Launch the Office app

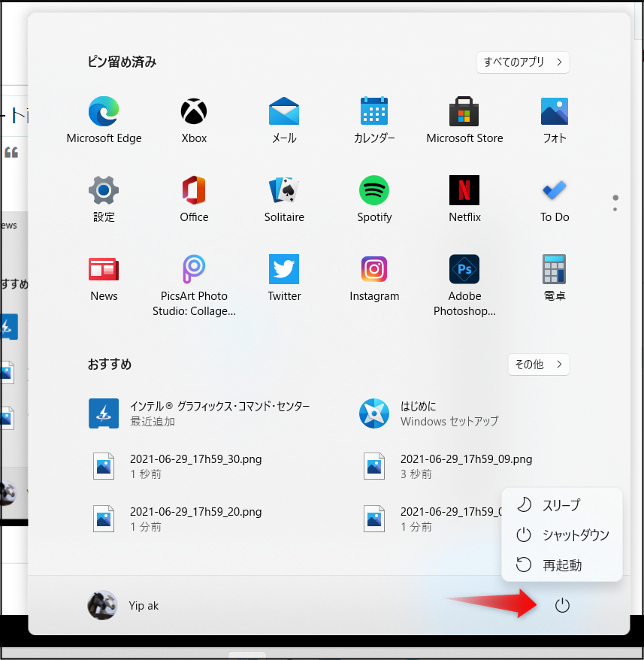coord(194,199)
